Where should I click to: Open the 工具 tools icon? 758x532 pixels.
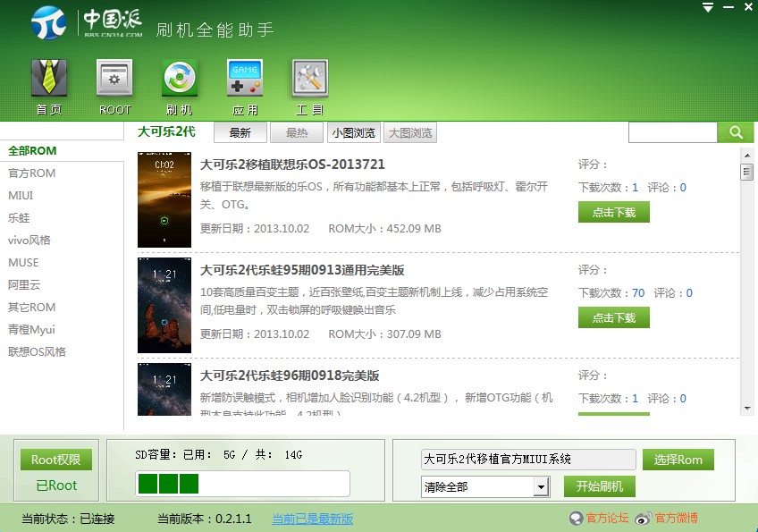click(310, 87)
